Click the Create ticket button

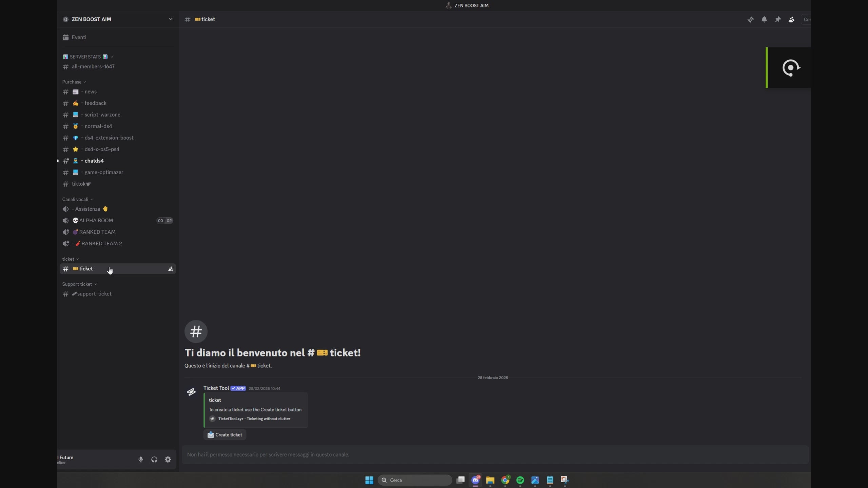(225, 435)
